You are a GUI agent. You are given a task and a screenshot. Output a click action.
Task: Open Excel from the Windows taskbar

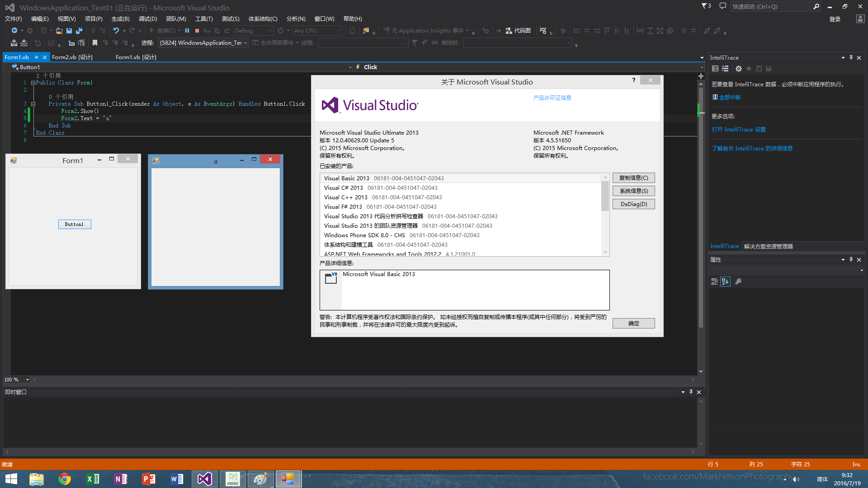[x=93, y=479]
